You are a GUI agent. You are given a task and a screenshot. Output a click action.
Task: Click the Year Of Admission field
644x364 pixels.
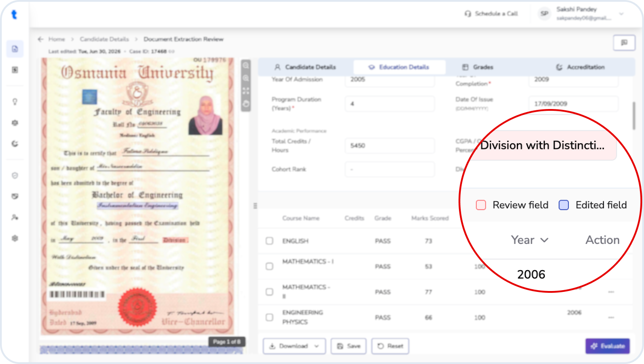[x=390, y=80]
